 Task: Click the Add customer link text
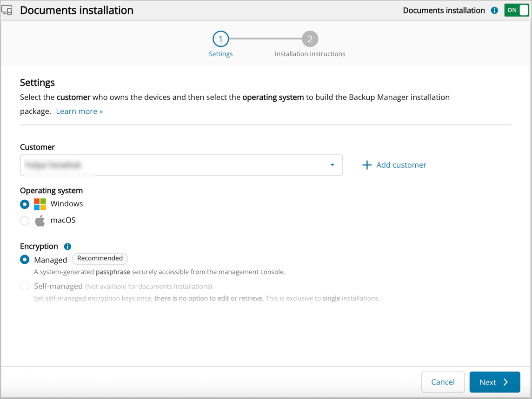tap(401, 165)
